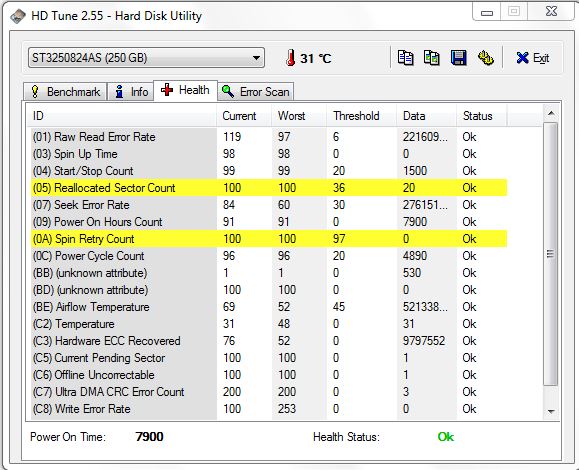Open the Error Scan tab

(256, 92)
